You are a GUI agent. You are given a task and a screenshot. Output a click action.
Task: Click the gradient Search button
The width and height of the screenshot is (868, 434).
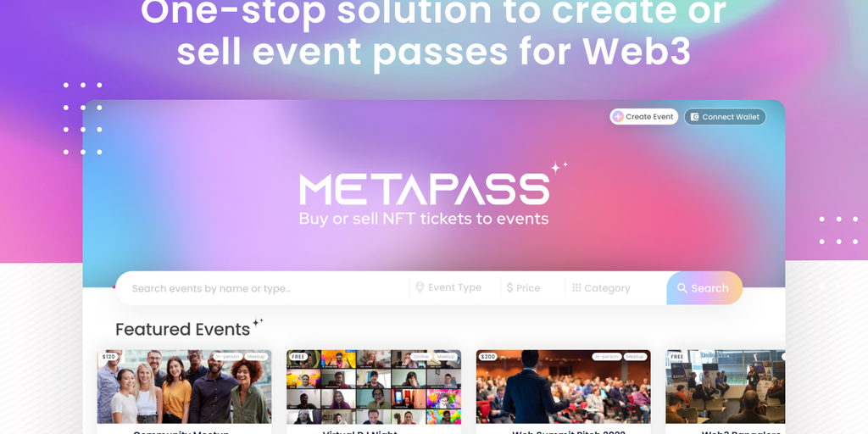tap(704, 288)
